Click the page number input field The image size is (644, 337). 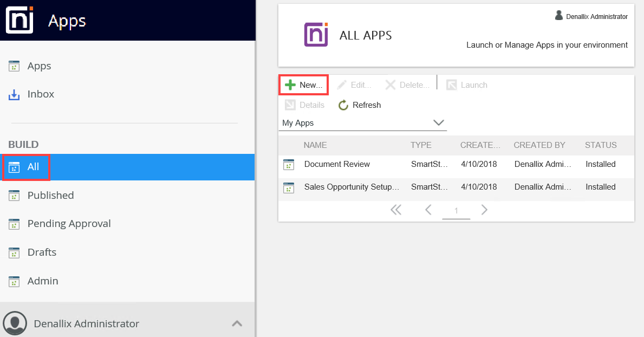(456, 211)
